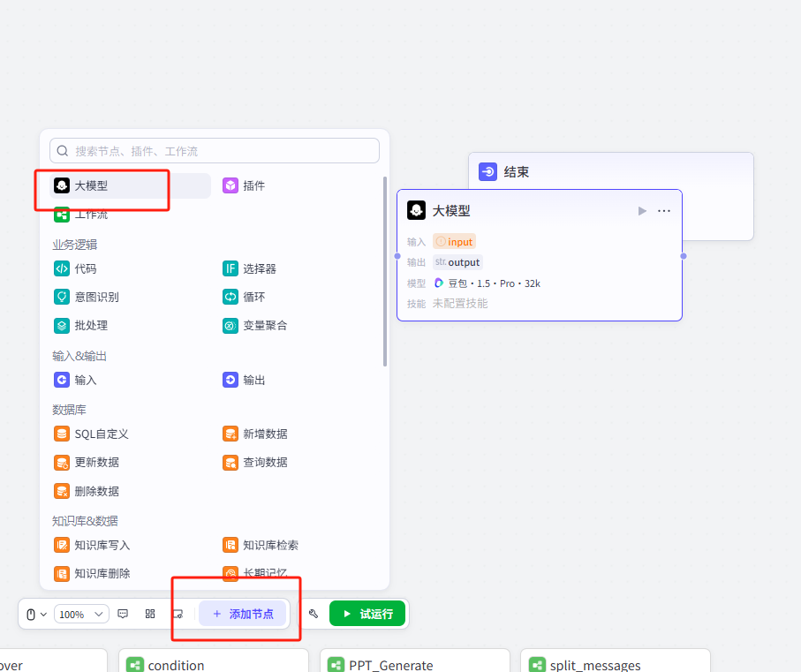801x672 pixels.
Task: Add an 意图识别 intent recognition node
Action: coord(87,297)
